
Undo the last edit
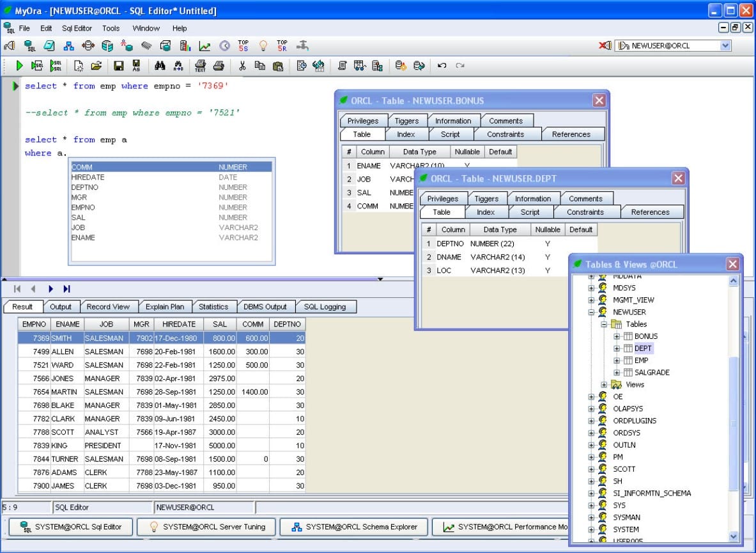[442, 66]
